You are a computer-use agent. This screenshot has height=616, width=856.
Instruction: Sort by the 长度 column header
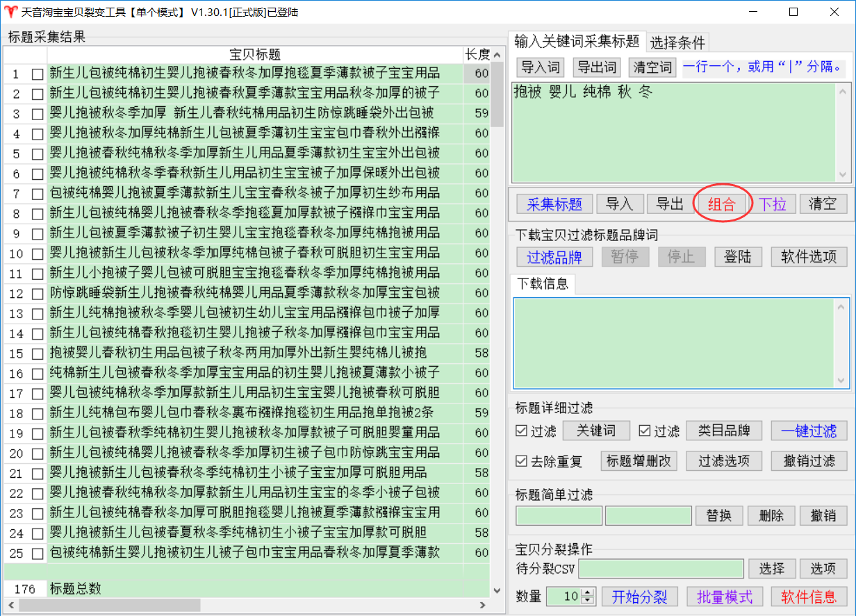click(477, 55)
